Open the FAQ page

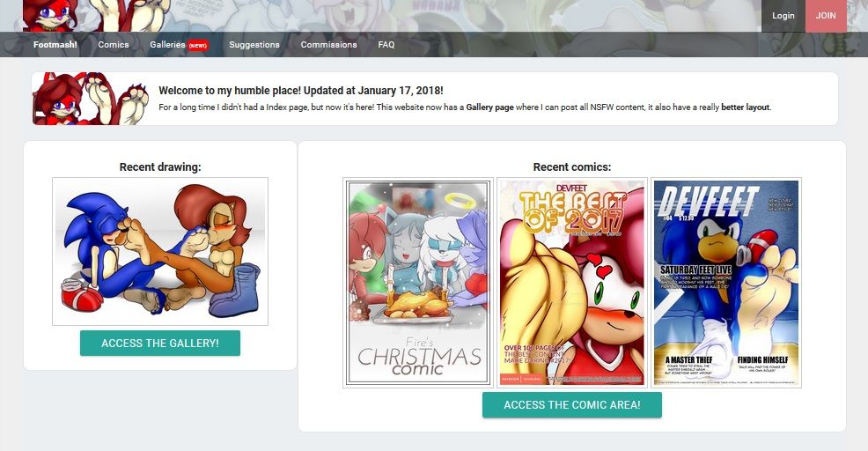[x=386, y=44]
